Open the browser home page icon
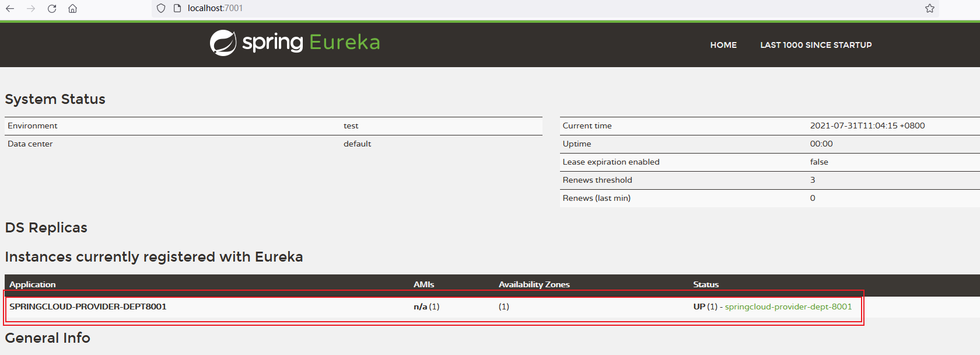 tap(73, 8)
